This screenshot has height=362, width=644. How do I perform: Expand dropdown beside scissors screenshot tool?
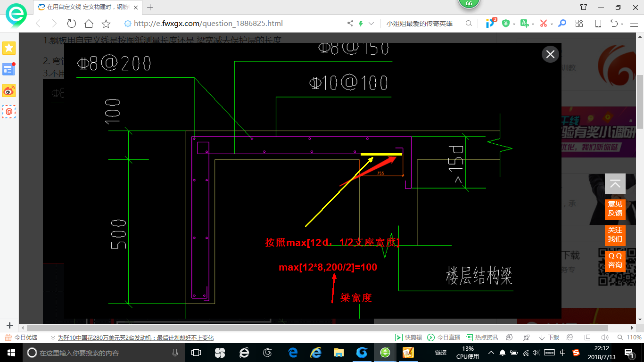552,24
